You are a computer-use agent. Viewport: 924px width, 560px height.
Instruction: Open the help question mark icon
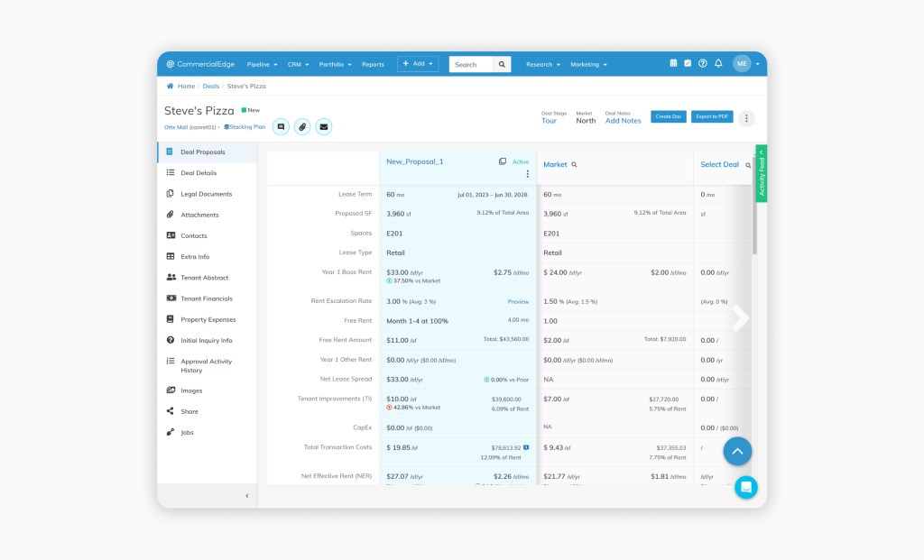(702, 63)
